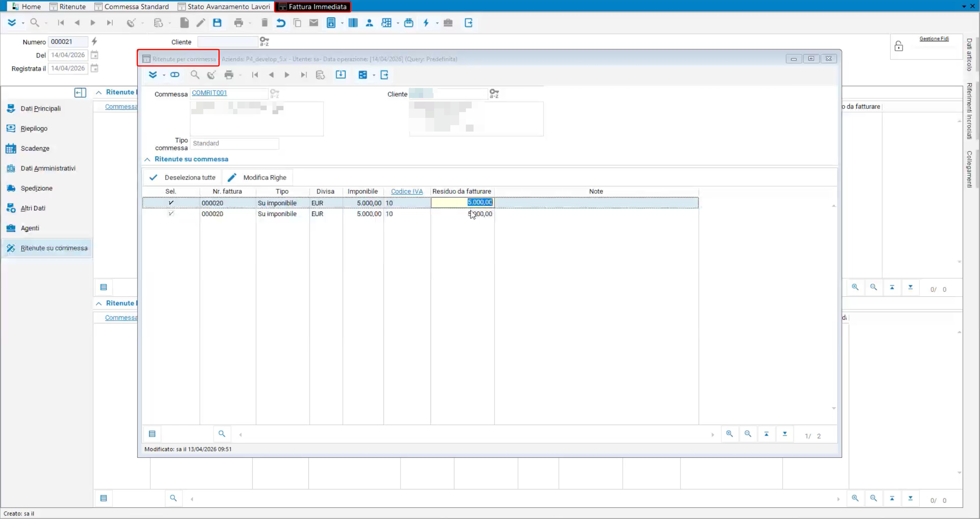Open Spedizione in the sidebar

coord(37,188)
